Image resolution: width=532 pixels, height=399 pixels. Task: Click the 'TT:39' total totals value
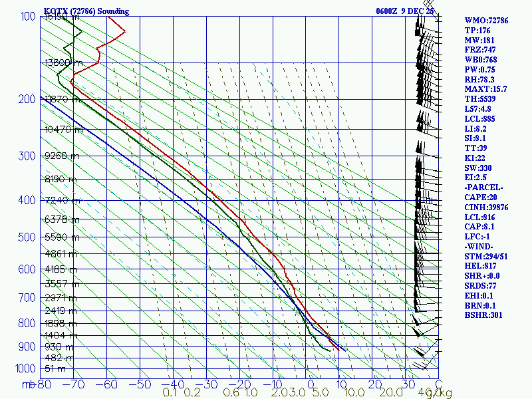[x=475, y=148]
